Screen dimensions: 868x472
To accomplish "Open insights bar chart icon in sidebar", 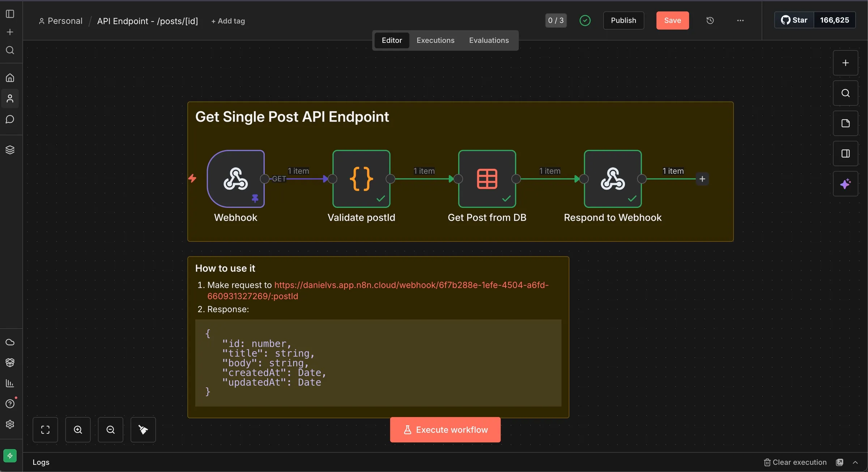I will (x=10, y=383).
